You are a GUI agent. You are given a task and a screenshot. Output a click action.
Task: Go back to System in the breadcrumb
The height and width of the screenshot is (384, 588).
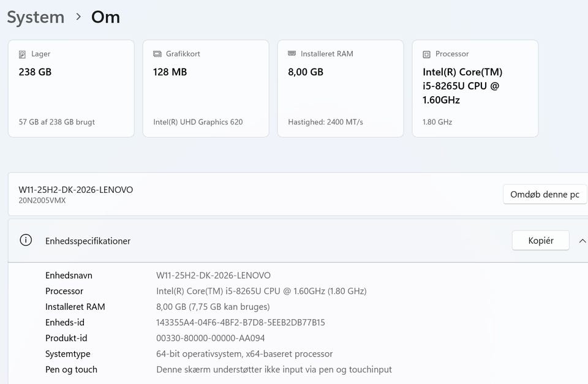pyautogui.click(x=36, y=17)
